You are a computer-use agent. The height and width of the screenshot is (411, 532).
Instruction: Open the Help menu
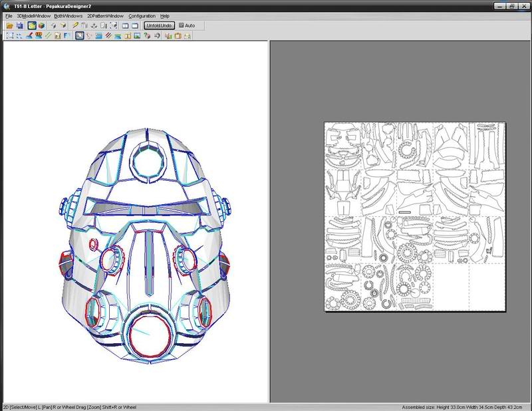164,16
